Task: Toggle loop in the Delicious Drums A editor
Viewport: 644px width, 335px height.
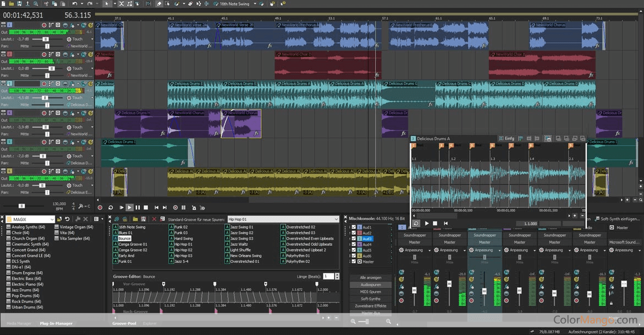Action: click(416, 223)
